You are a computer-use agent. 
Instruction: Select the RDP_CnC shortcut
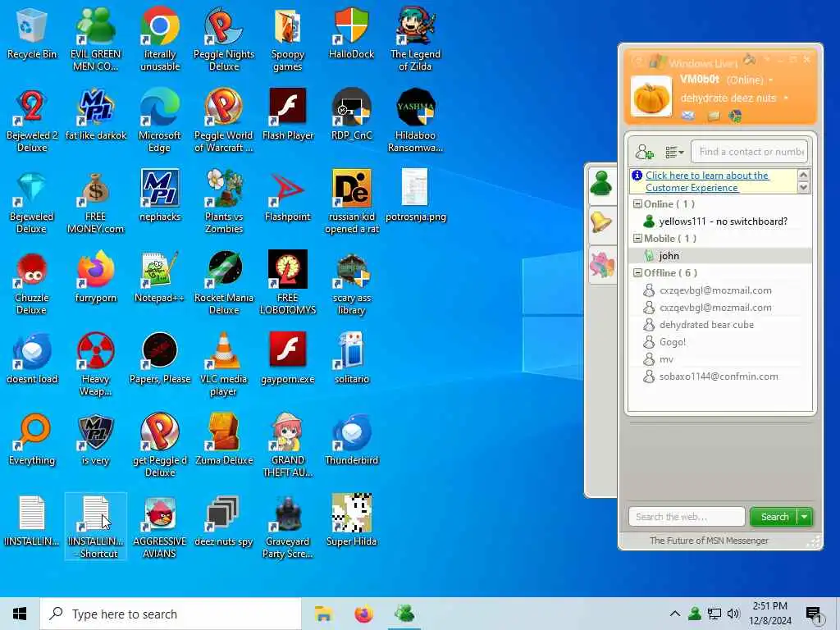351,115
